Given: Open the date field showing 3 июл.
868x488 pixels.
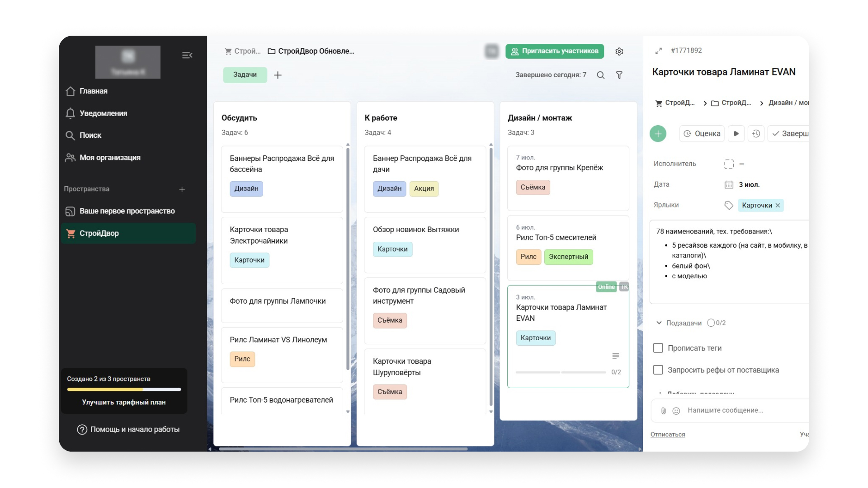Looking at the screenshot, I should tap(749, 185).
